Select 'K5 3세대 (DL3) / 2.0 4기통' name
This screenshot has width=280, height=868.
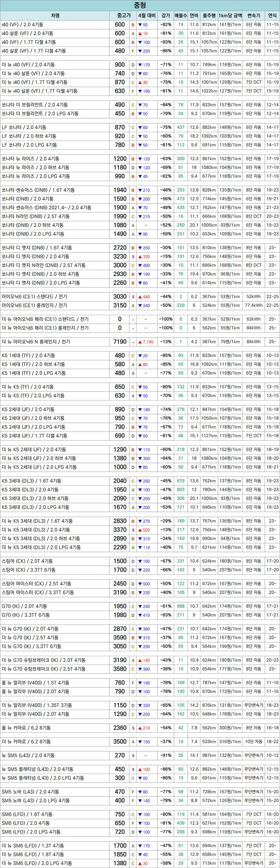(30, 490)
